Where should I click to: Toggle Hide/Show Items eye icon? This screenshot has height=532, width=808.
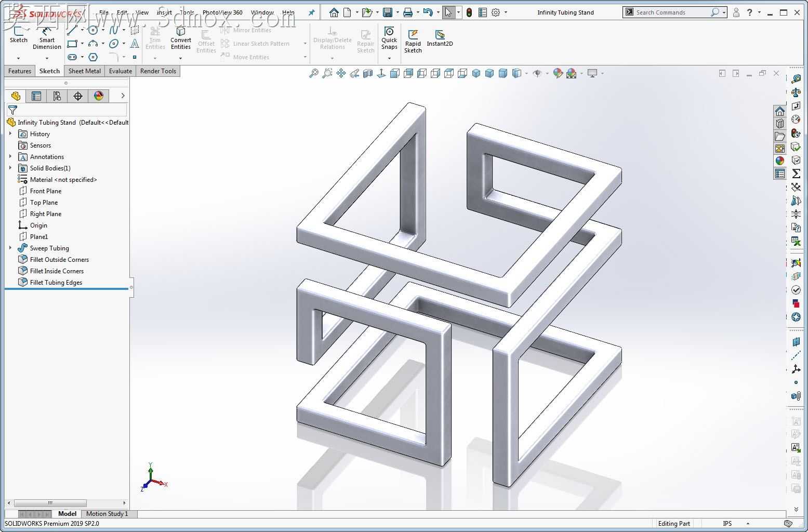[537, 73]
